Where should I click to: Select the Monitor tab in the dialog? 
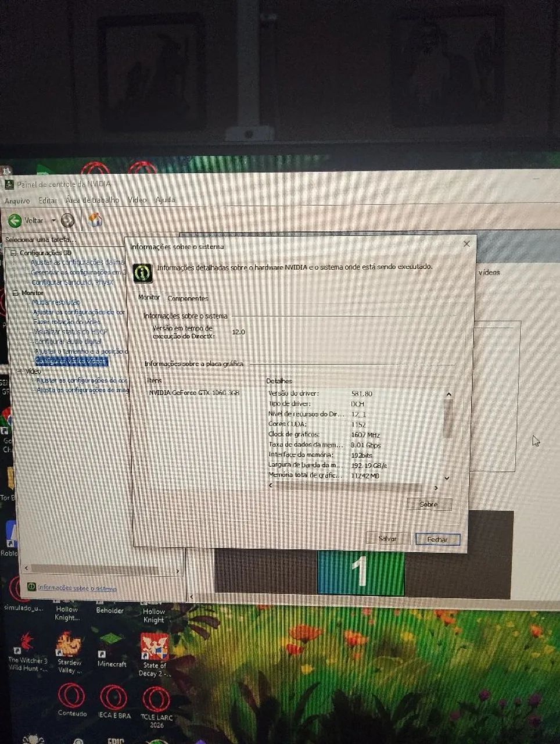(149, 297)
